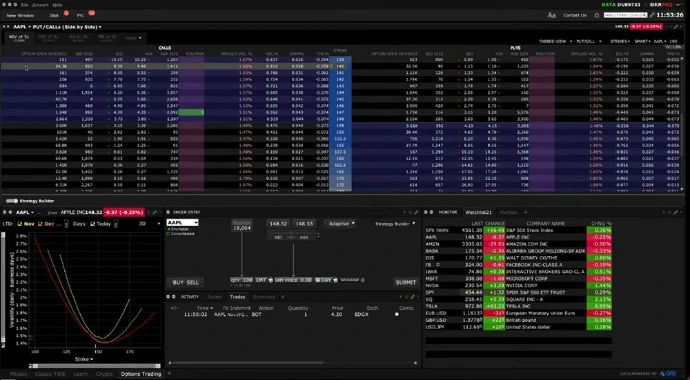Select the NOV 19 '21 expiry tab

[18, 38]
